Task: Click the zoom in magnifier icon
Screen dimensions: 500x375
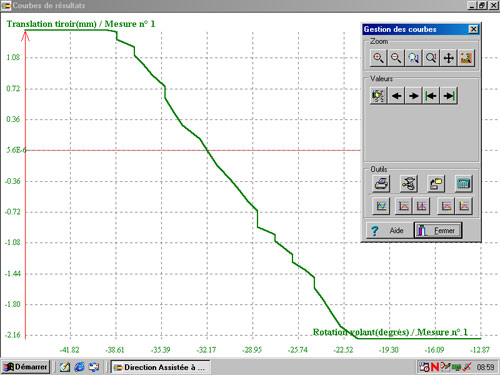Action: tap(378, 58)
